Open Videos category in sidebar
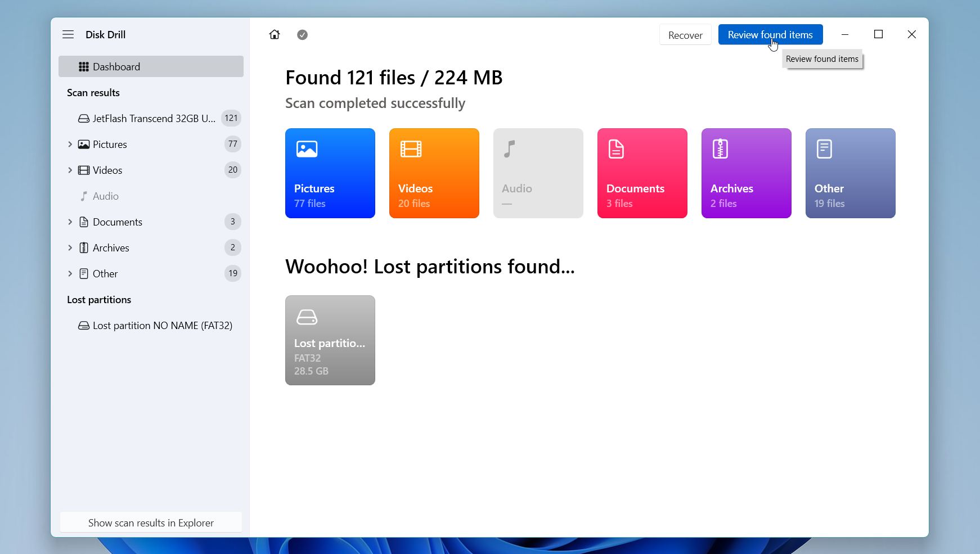Screen dimensions: 980x554 point(151,170)
